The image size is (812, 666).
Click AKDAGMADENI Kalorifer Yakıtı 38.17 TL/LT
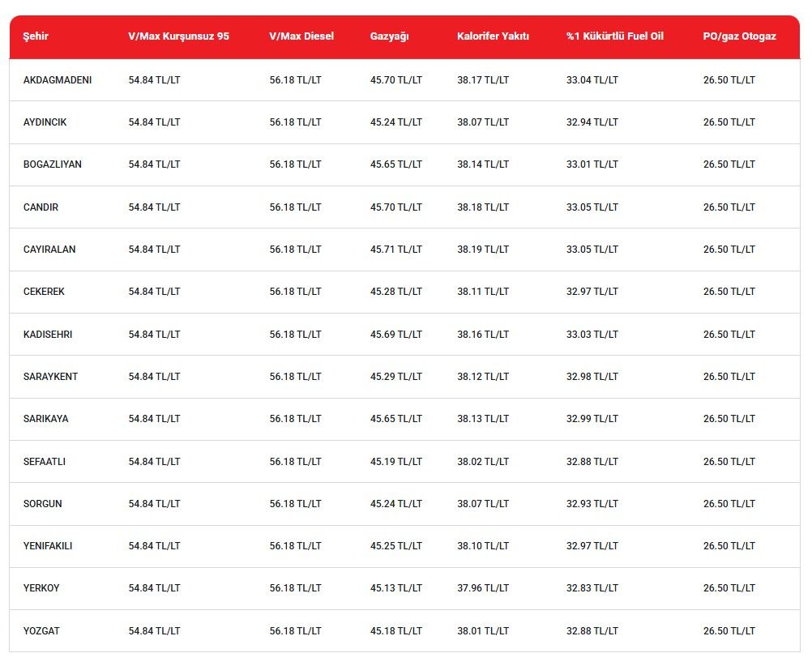pyautogui.click(x=483, y=79)
